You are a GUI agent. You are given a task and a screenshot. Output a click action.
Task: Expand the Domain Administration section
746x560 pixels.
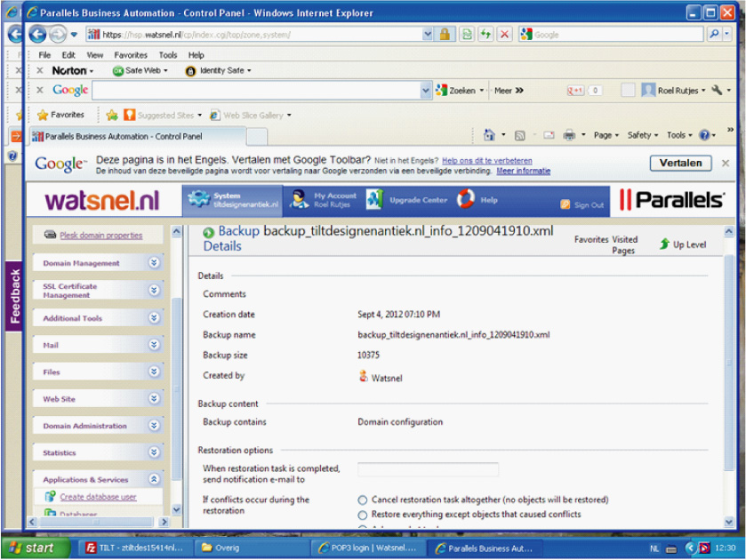click(x=154, y=426)
